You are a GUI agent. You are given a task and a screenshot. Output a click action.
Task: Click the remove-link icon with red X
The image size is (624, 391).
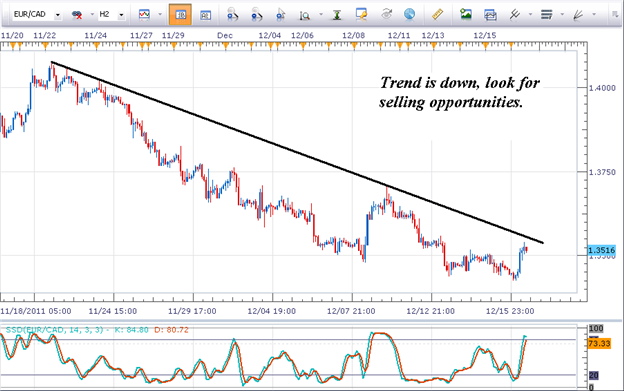click(x=77, y=15)
